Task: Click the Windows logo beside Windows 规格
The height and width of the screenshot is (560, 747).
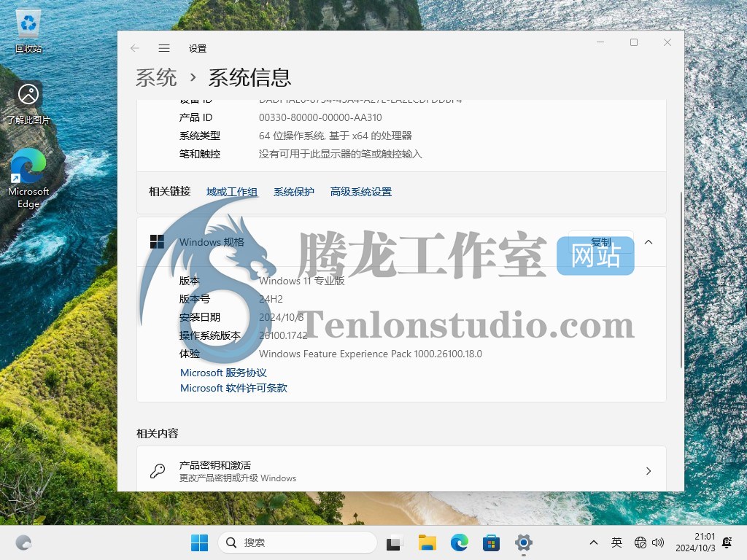Action: tap(157, 242)
